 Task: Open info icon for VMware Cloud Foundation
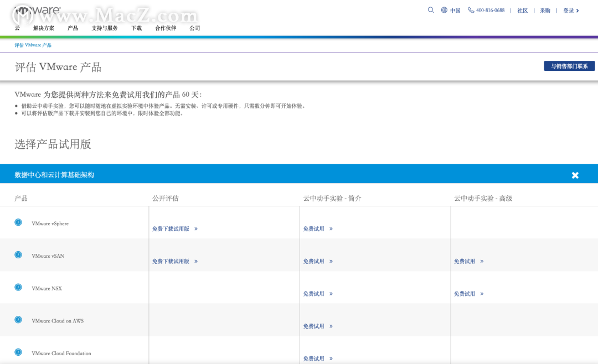pos(18,352)
